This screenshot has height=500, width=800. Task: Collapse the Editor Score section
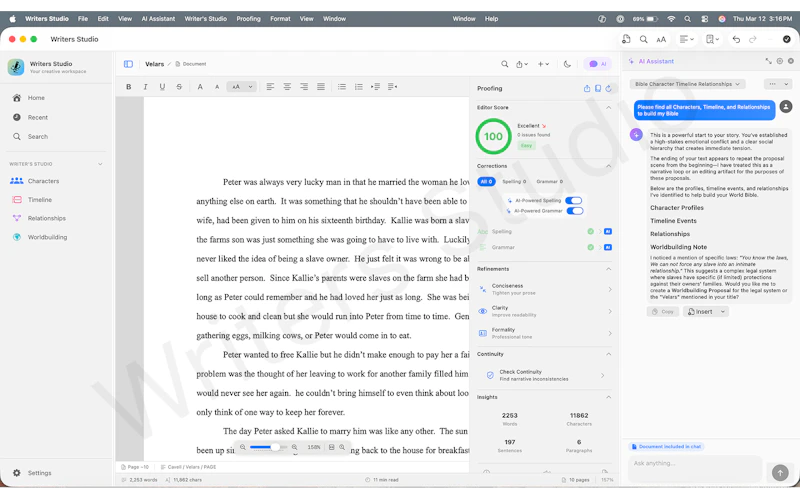(x=608, y=108)
